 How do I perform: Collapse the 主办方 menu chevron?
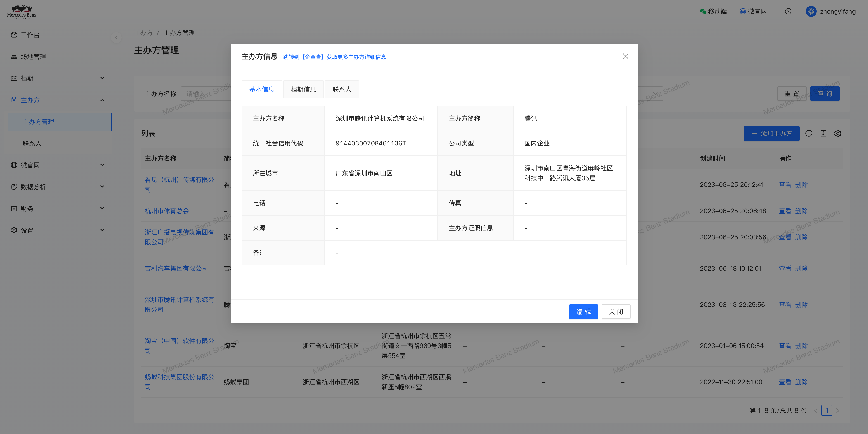(102, 100)
